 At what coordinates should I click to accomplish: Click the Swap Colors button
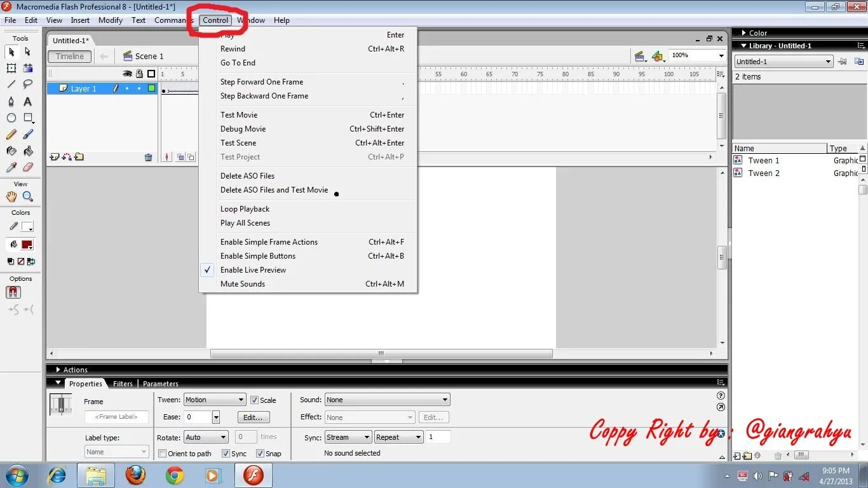(x=31, y=261)
